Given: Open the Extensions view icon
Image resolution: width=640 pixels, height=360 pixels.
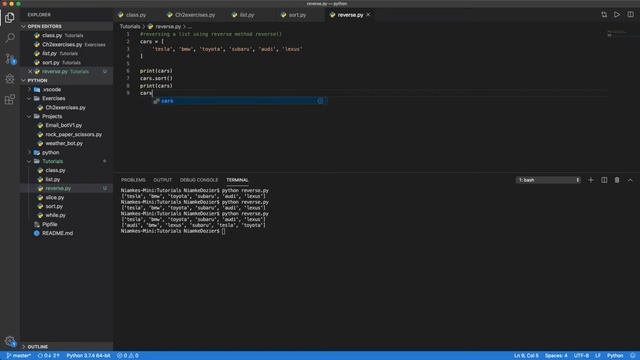Looking at the screenshot, I should click(10, 99).
